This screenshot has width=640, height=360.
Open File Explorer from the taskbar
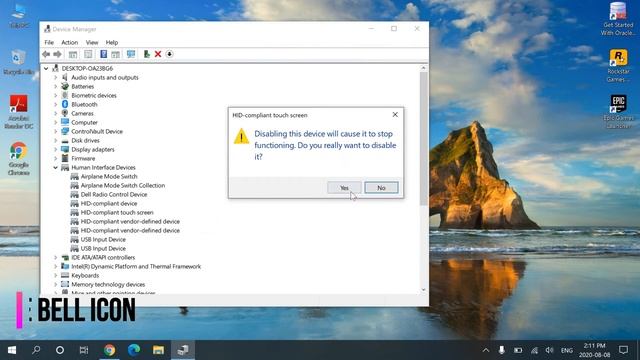[x=158, y=350]
